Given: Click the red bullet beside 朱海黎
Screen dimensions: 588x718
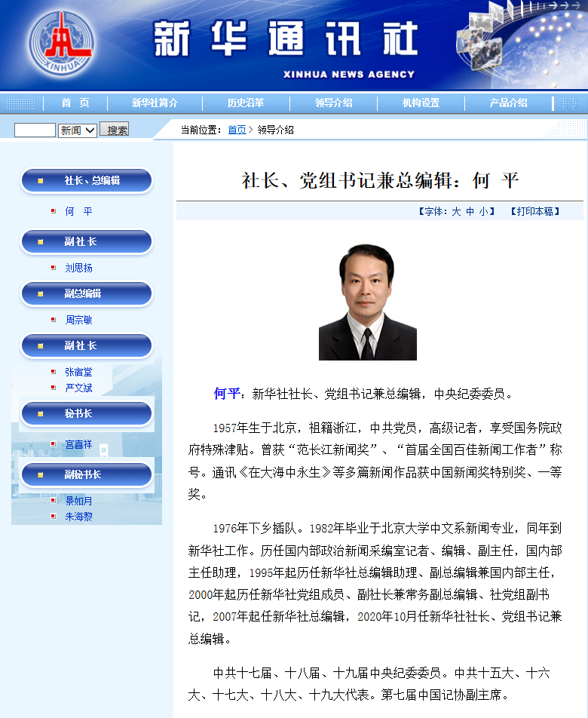Looking at the screenshot, I should [x=53, y=516].
